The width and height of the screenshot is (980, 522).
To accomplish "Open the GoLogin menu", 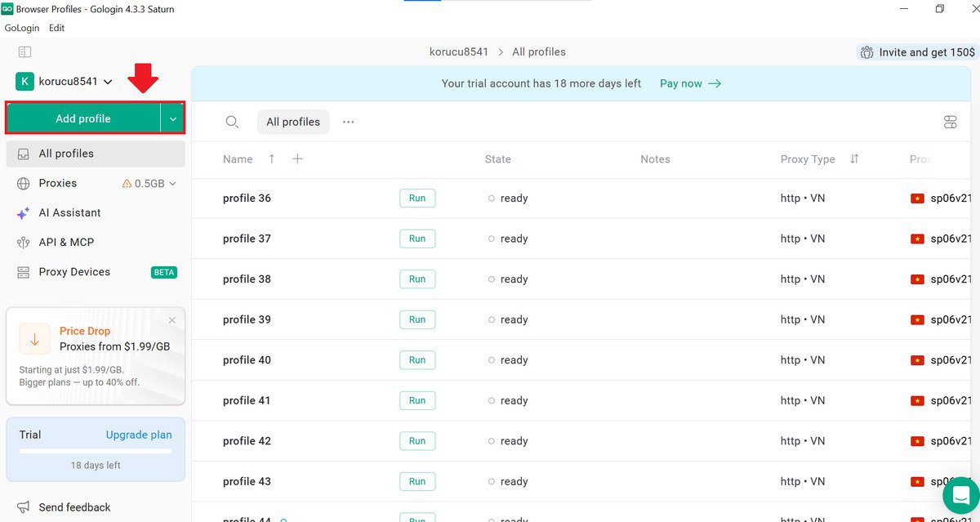I will click(22, 28).
